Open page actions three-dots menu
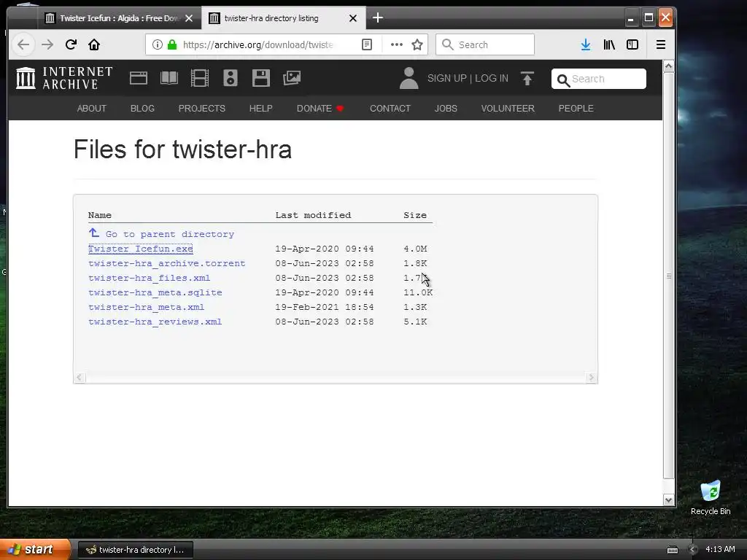Viewport: 747px width, 560px height. tap(396, 44)
